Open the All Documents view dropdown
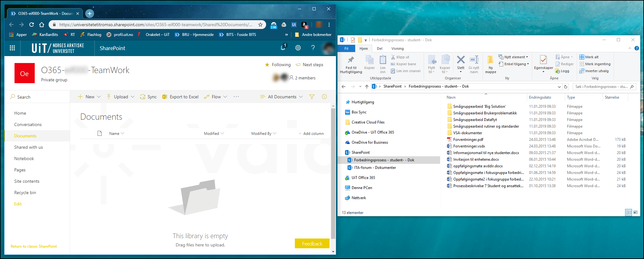The height and width of the screenshot is (259, 644). pos(281,97)
